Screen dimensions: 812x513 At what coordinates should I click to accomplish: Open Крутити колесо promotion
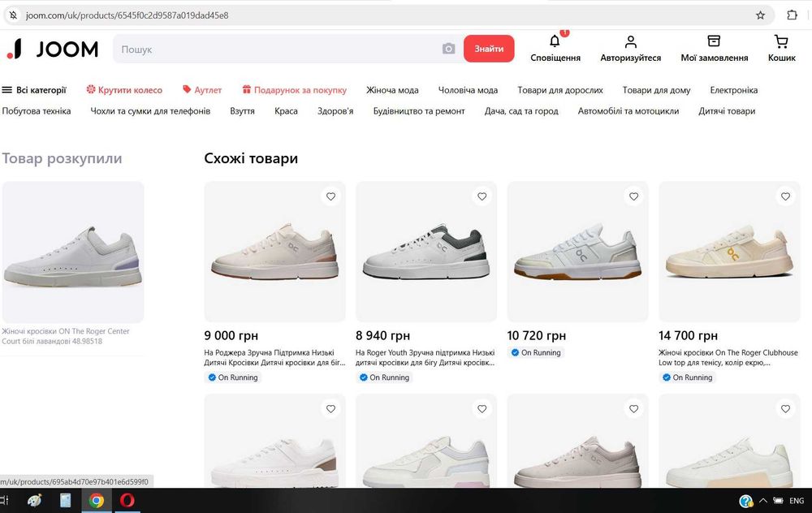[124, 90]
